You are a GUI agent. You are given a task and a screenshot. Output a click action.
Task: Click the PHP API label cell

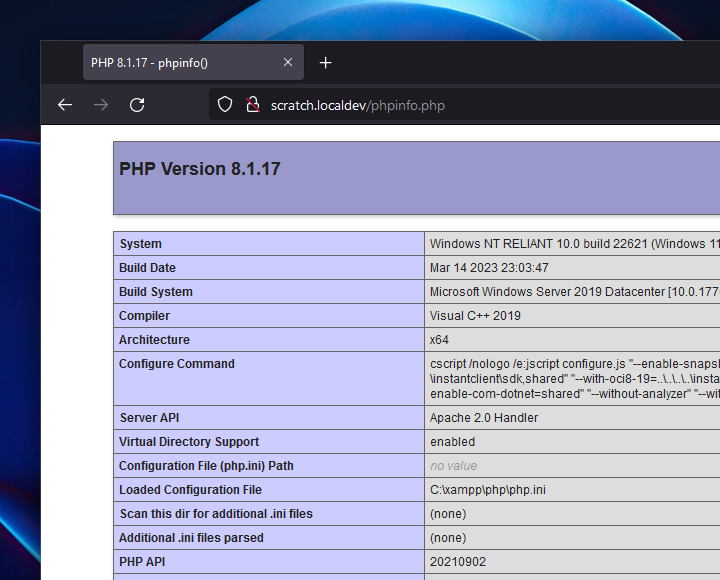pyautogui.click(x=269, y=562)
